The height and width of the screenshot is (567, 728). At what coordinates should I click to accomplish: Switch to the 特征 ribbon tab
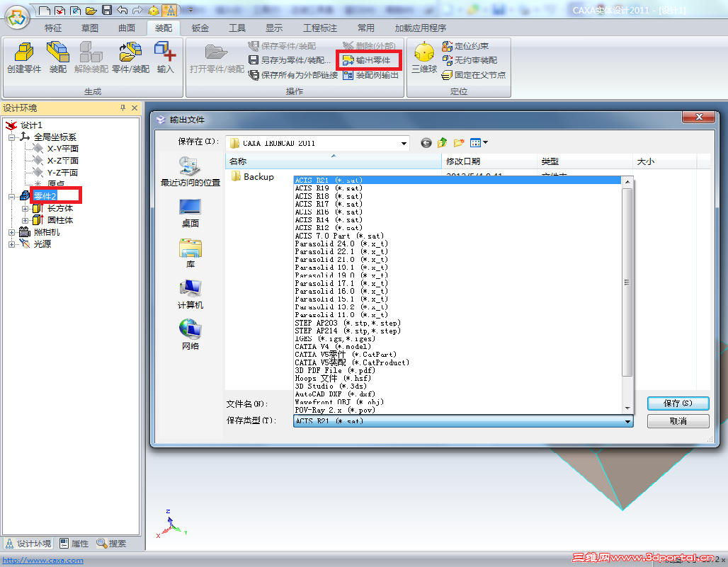click(x=53, y=28)
